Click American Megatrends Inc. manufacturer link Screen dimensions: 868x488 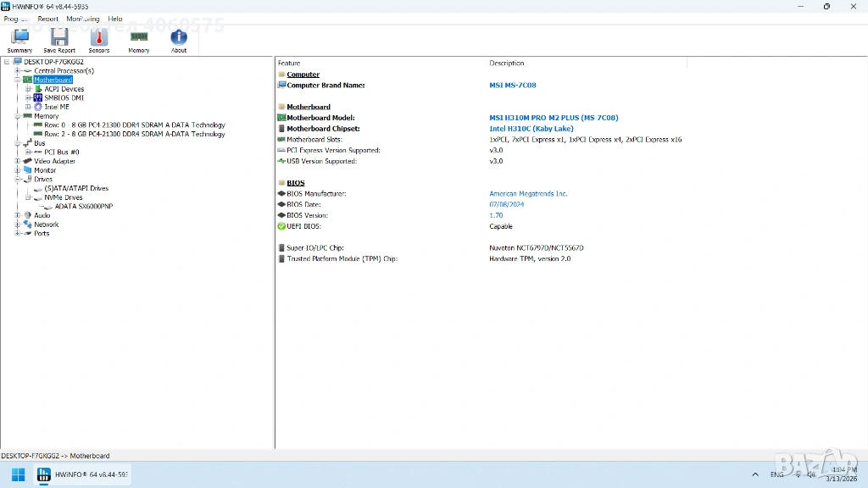coord(528,194)
